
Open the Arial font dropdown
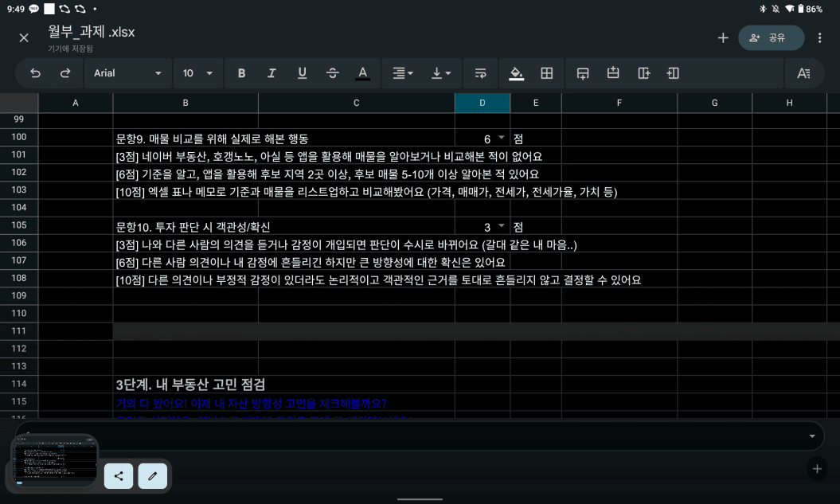pos(127,73)
